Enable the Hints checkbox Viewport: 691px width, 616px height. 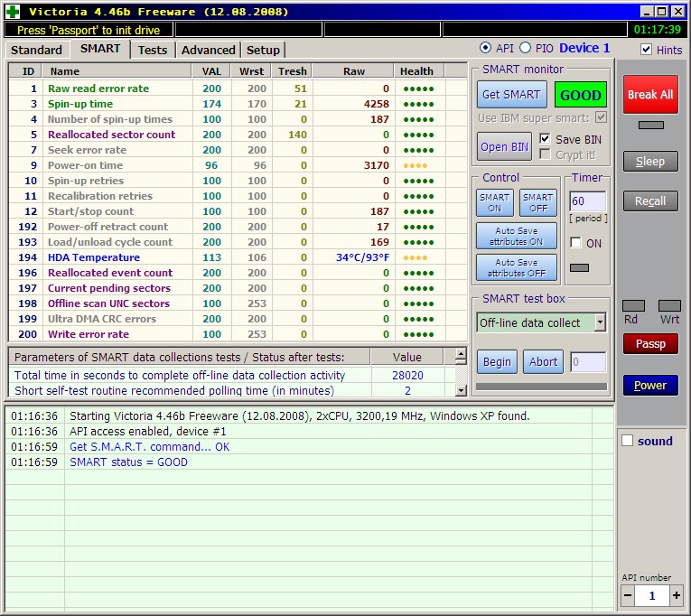click(x=646, y=50)
